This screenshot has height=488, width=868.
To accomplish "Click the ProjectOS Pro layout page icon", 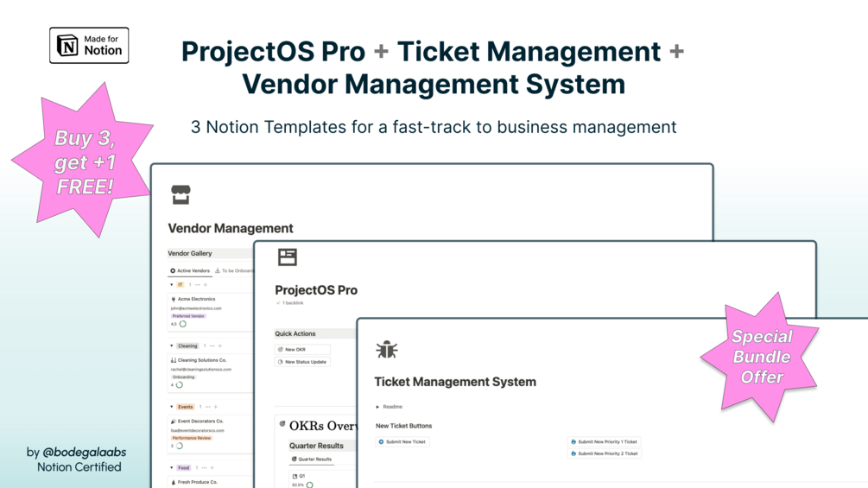I will (288, 257).
